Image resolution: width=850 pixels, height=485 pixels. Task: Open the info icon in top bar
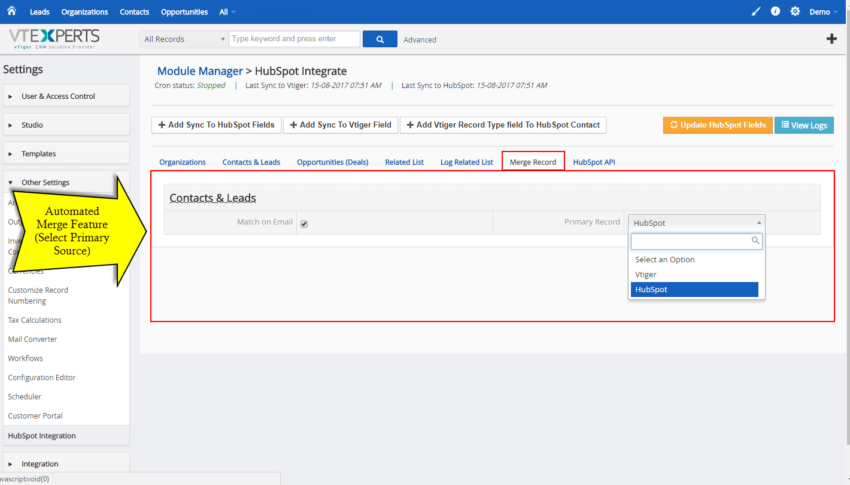coord(775,11)
